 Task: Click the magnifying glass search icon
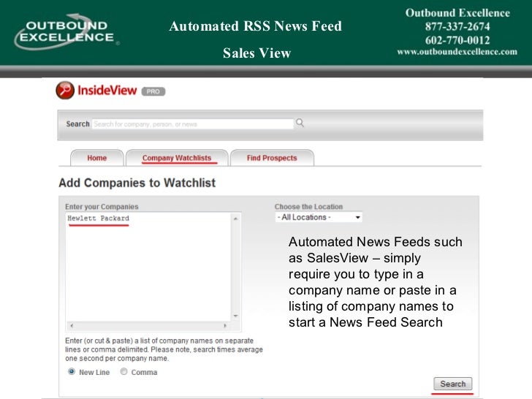tap(300, 123)
